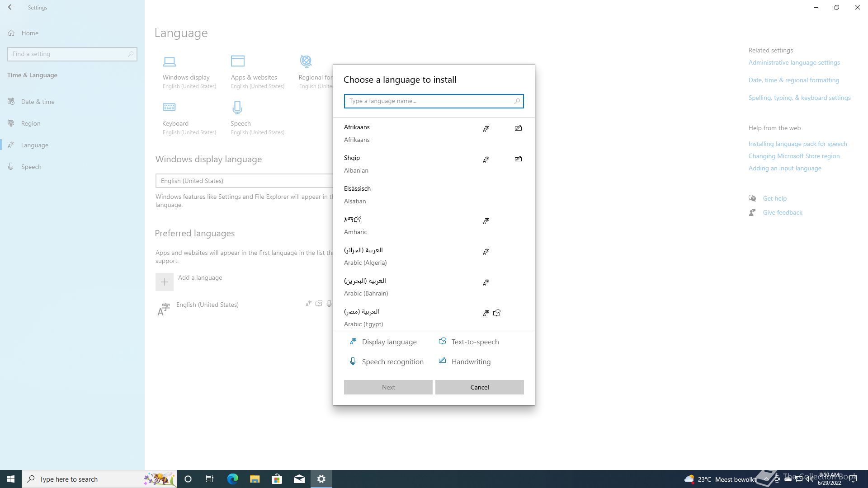
Task: Open Date & time settings page
Action: [38, 102]
